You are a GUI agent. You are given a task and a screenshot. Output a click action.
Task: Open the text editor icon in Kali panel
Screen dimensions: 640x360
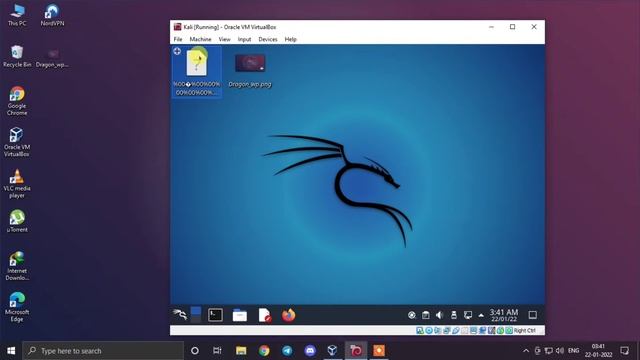click(x=264, y=315)
